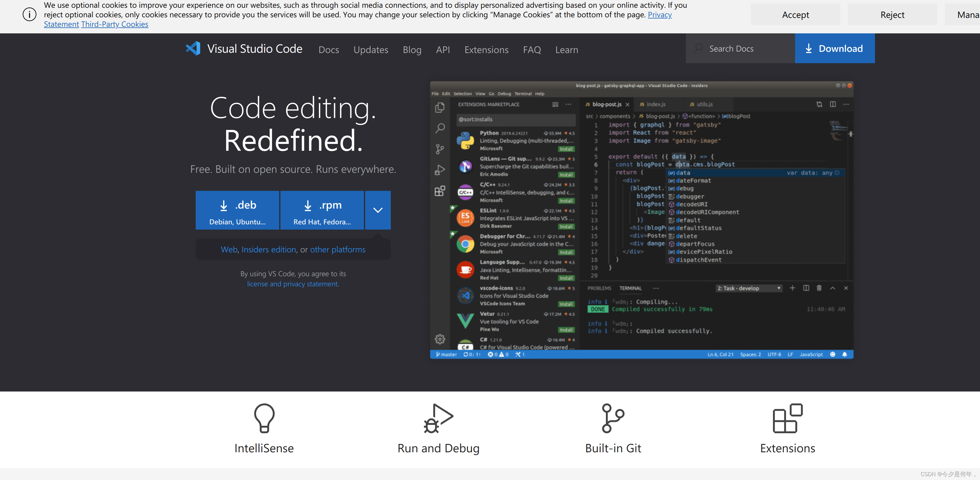The image size is (980, 480).
Task: Click the notification bell in status bar
Action: tap(845, 354)
